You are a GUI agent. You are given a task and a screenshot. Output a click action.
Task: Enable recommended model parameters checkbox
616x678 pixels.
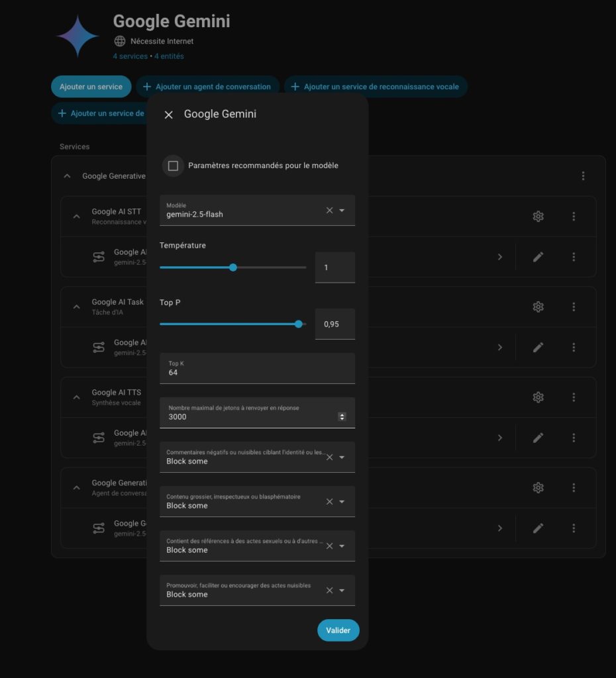[x=173, y=166]
